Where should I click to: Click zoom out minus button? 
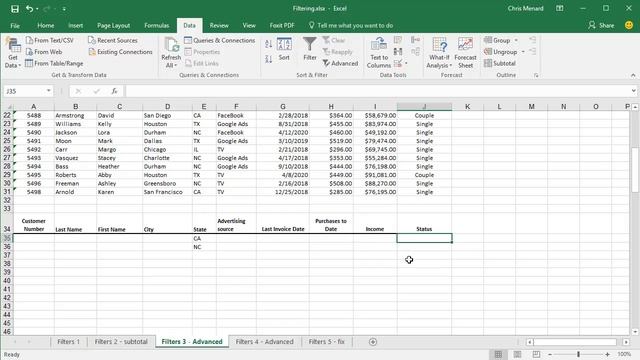click(550, 354)
